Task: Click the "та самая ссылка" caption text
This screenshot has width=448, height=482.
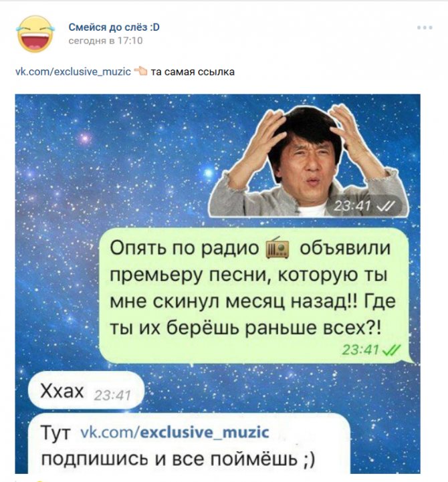Action: [193, 72]
